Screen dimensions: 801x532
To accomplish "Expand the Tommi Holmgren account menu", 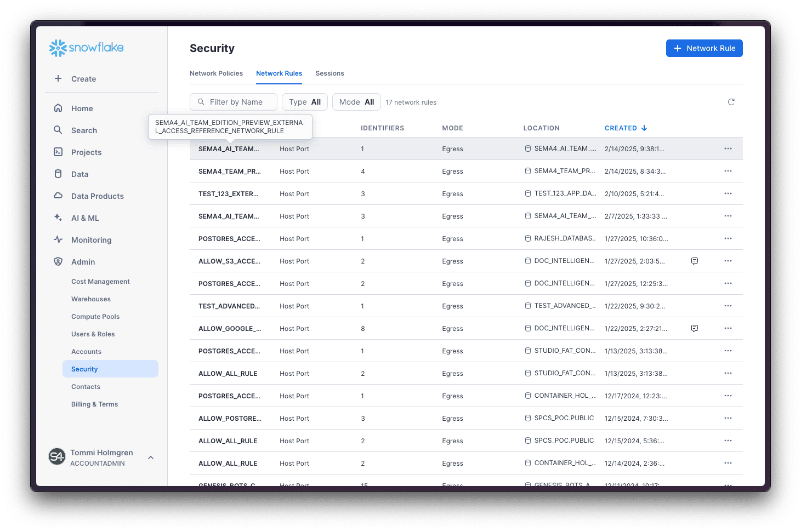I will [x=151, y=457].
